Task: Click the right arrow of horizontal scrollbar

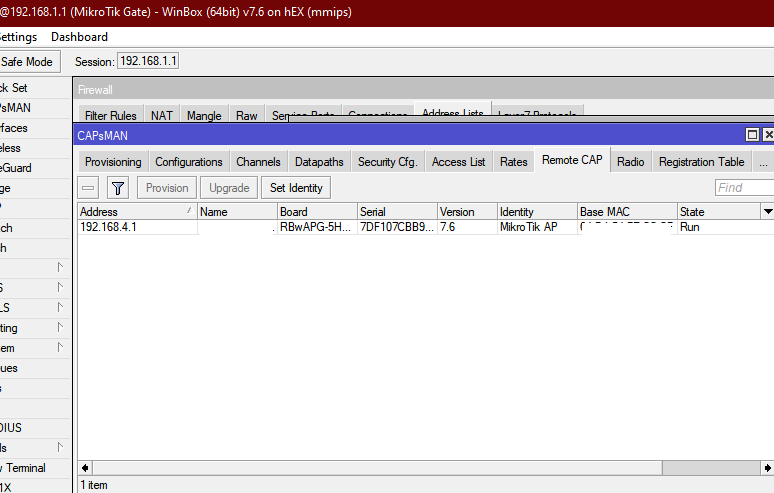Action: 768,468
